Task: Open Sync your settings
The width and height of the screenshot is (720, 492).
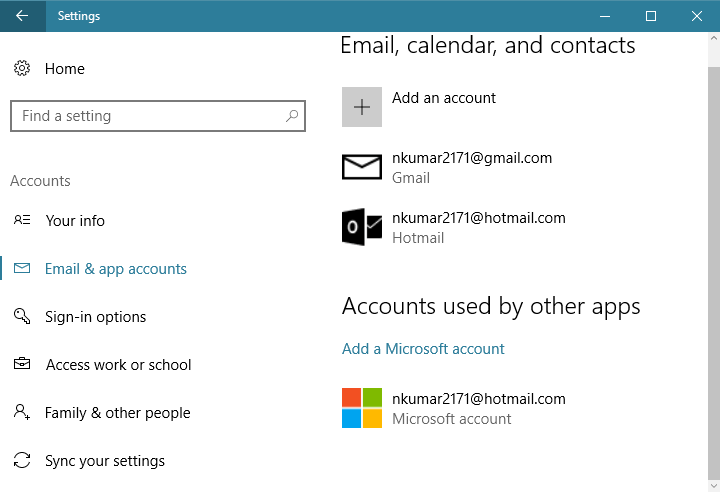Action: point(105,461)
